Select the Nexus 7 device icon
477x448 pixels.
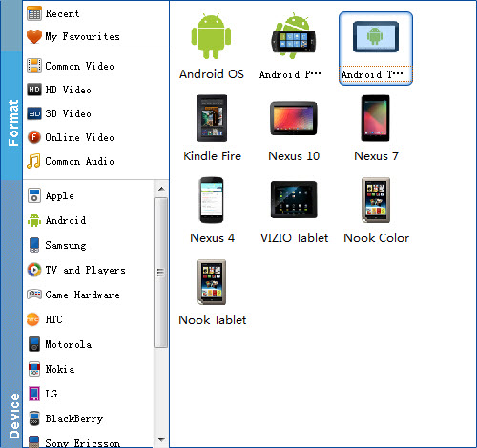375,118
